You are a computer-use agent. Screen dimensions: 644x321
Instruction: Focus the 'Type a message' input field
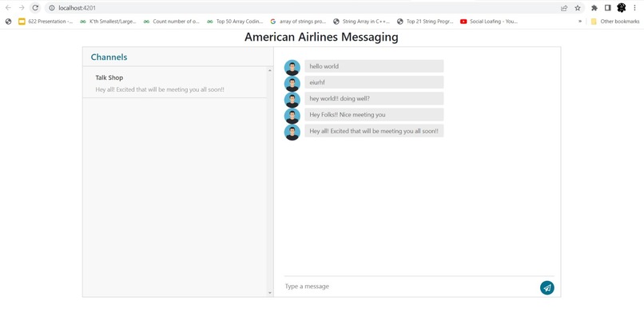(411, 286)
